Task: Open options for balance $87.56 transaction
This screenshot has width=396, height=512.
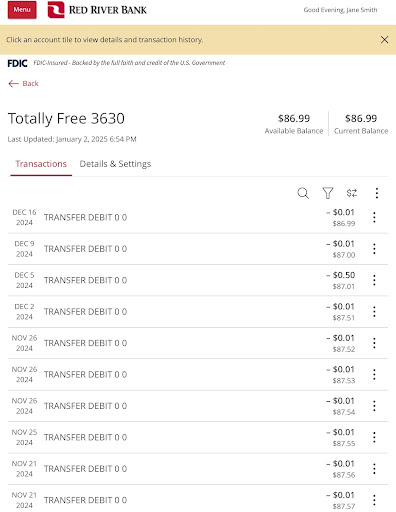Action: 374,469
